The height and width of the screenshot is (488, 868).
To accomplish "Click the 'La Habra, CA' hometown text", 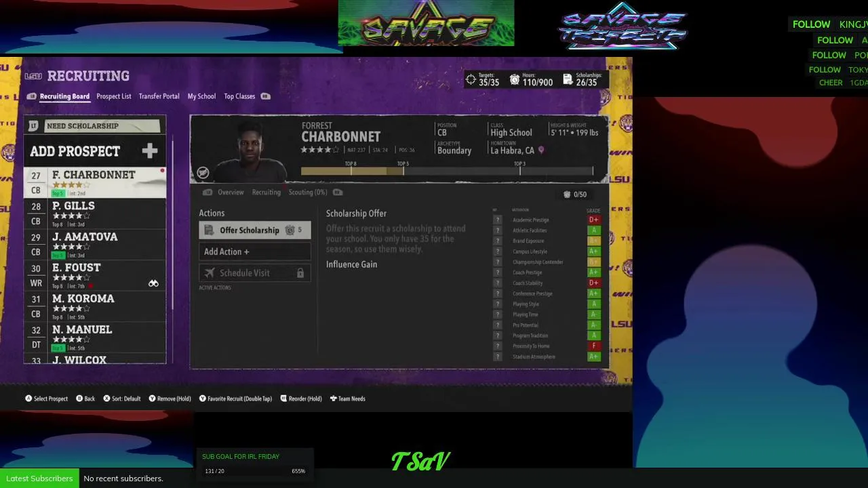I will coord(512,150).
